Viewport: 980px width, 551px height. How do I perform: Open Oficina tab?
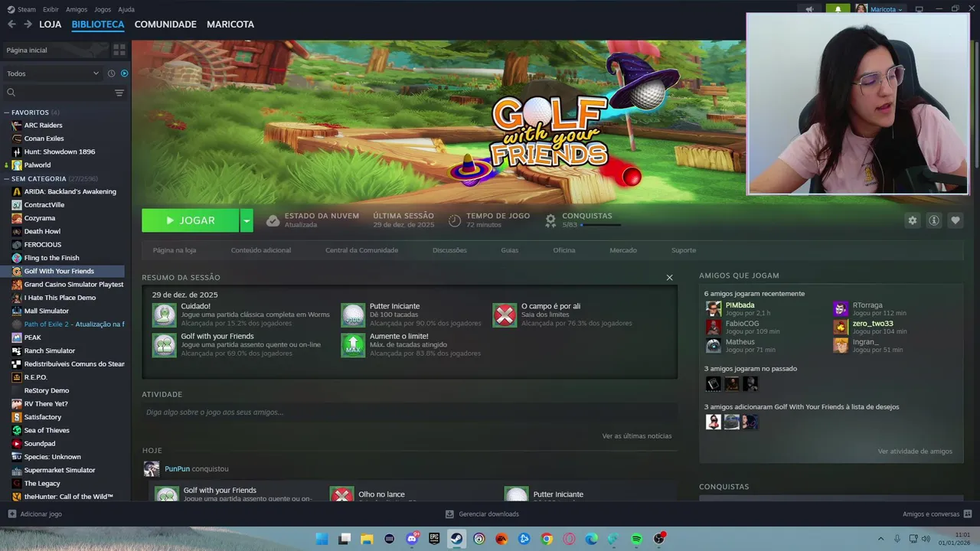tap(564, 250)
